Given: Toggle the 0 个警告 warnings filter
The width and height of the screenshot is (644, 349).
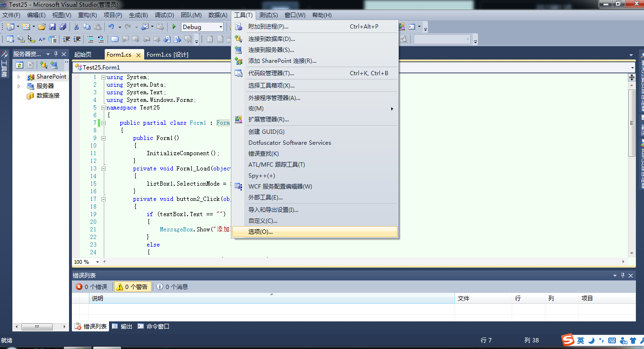Looking at the screenshot, I should click(x=132, y=287).
